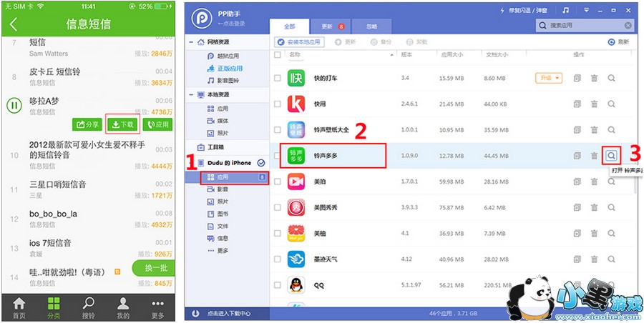
Task: Collapse the 网络资源 section
Action: click(x=191, y=42)
